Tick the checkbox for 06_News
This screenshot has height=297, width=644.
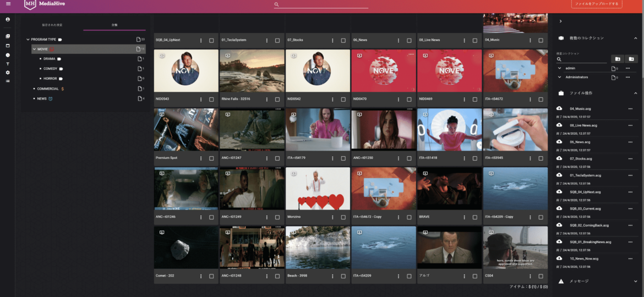coord(409,40)
